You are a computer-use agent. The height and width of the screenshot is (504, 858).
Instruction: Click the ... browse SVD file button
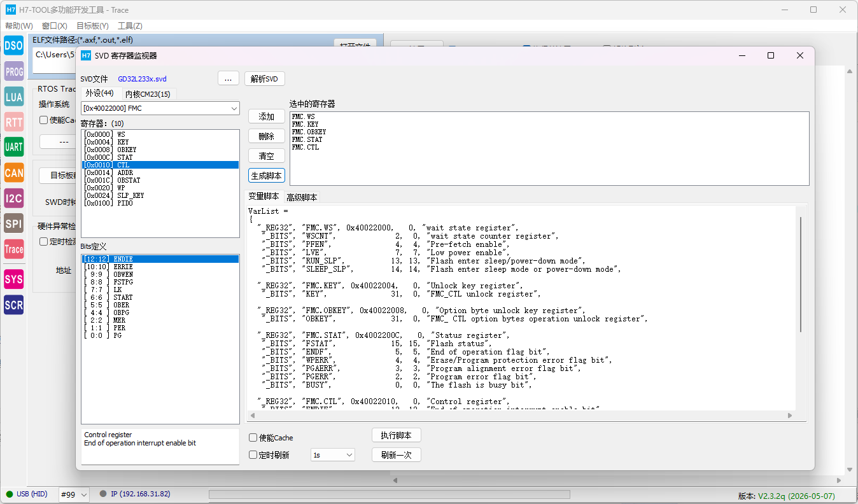(229, 79)
